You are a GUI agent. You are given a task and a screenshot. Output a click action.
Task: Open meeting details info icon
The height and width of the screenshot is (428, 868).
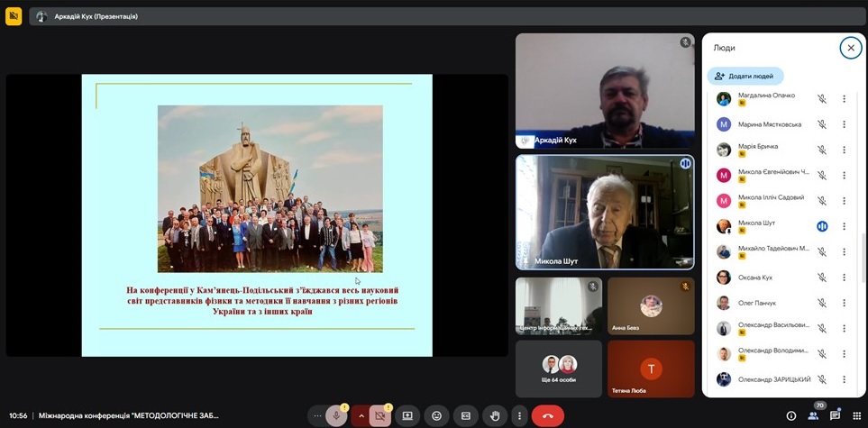tap(791, 415)
